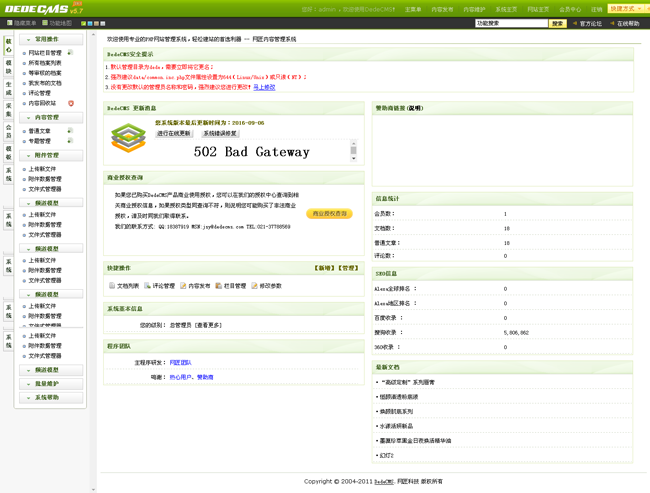Viewport: 650px width, 493px height.
Task: Click the DedeCMS v5.7 logo
Action: (x=44, y=8)
